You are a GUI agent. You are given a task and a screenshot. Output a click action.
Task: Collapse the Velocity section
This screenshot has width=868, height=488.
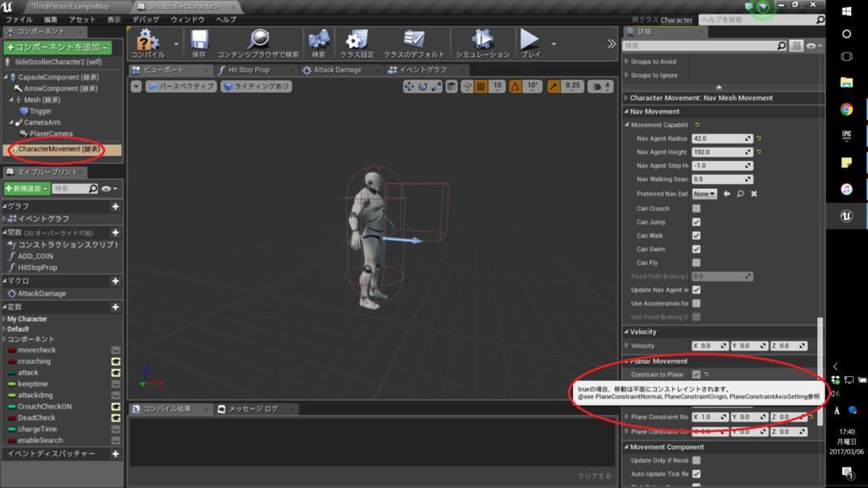pos(626,332)
